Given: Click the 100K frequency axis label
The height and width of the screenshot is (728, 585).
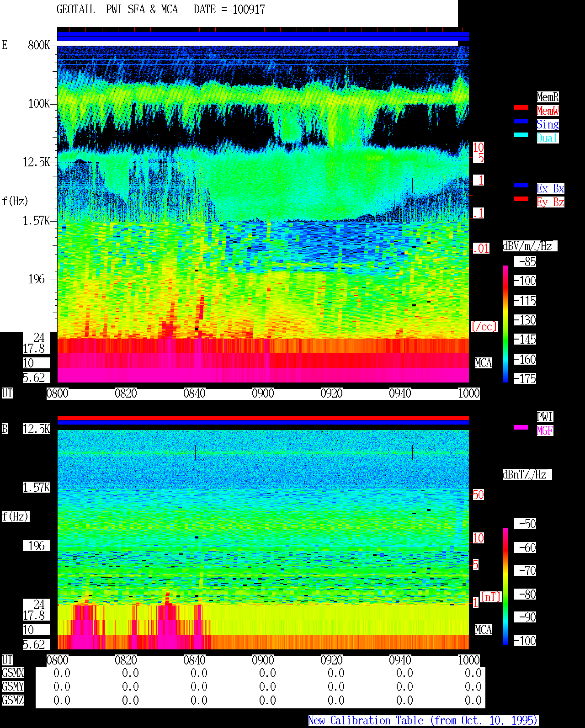Looking at the screenshot, I should pos(39,103).
